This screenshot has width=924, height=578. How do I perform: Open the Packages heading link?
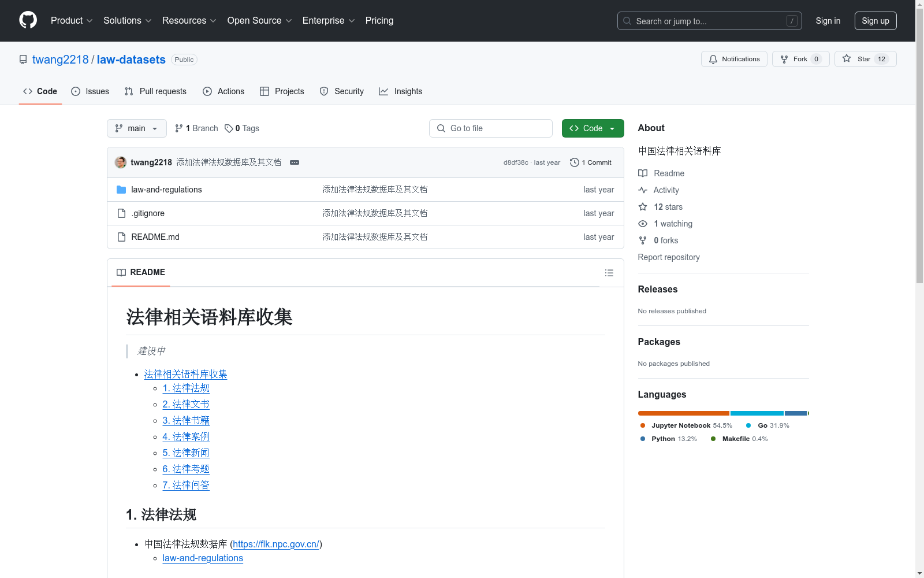tap(659, 342)
